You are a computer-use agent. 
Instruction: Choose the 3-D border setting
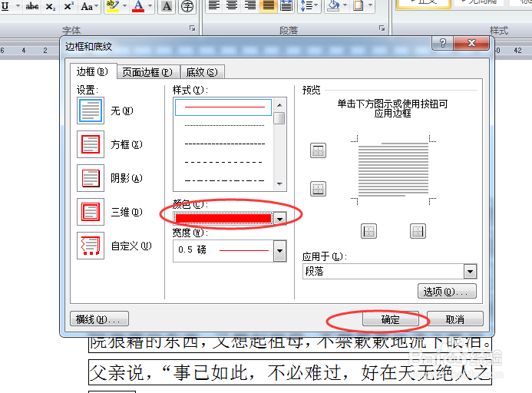(91, 212)
